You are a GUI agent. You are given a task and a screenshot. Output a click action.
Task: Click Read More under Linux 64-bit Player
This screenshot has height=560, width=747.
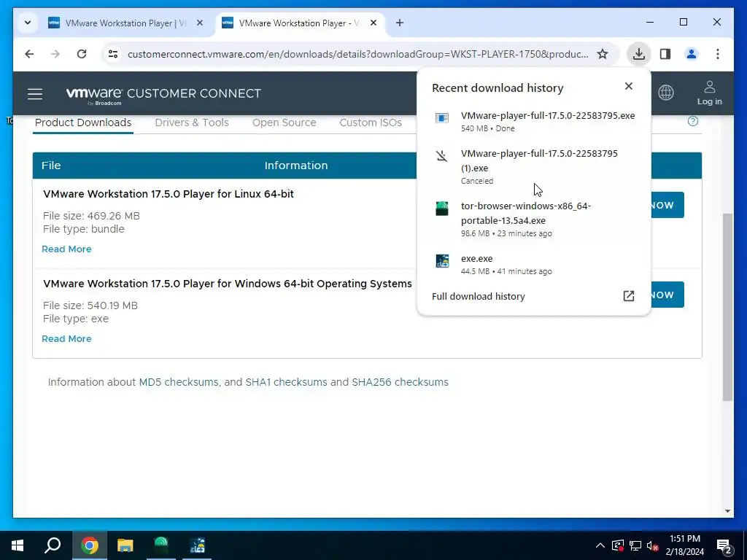click(x=66, y=249)
